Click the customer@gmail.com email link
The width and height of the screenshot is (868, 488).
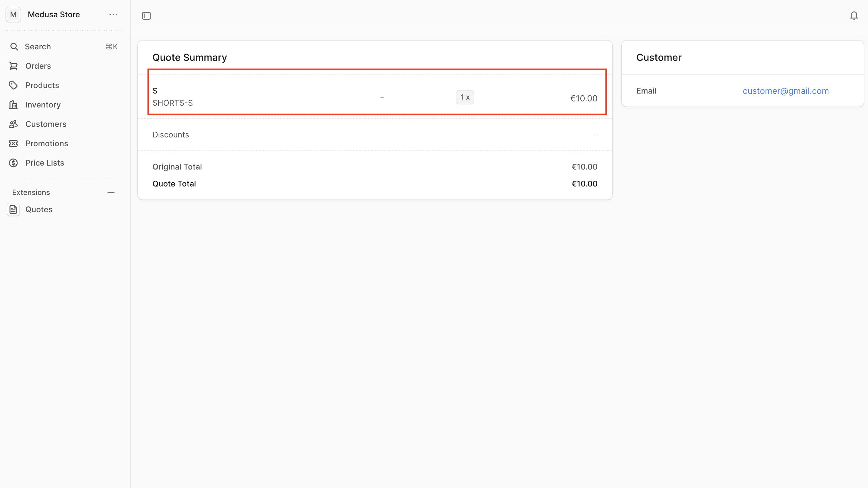(786, 91)
